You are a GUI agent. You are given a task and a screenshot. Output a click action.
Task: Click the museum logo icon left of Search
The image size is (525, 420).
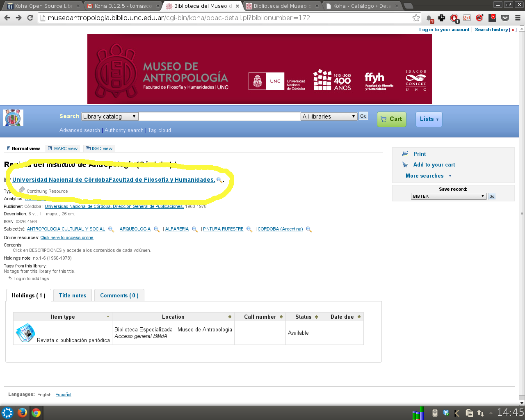click(13, 118)
